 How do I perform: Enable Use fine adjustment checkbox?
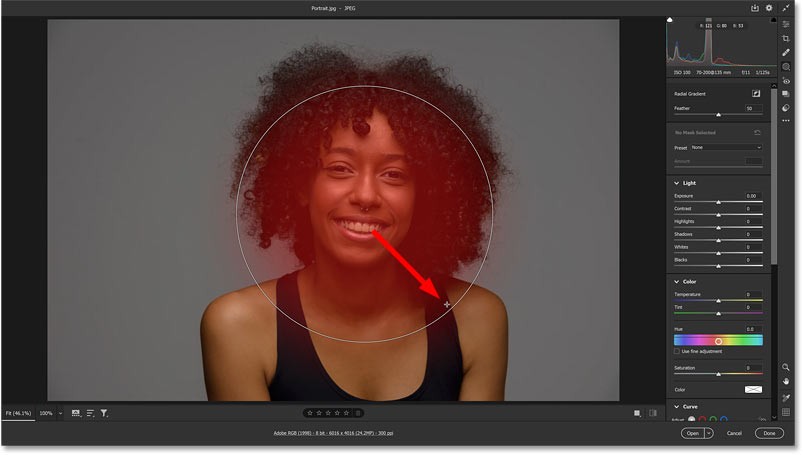pyautogui.click(x=677, y=351)
